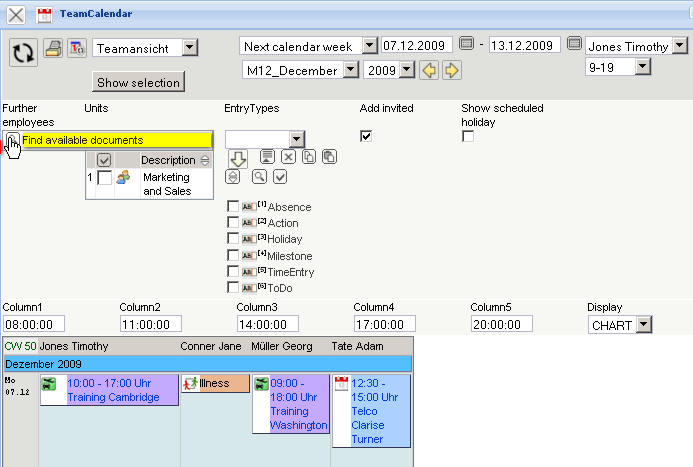This screenshot has width=693, height=467.
Task: Open calendar picker beside end date 13.12.2009
Action: pos(574,45)
